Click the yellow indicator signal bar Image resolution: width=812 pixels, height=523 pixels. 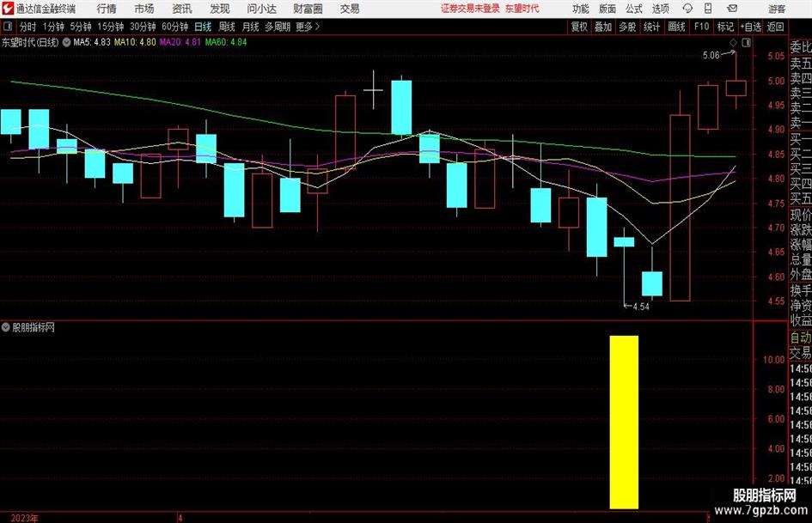click(x=624, y=422)
